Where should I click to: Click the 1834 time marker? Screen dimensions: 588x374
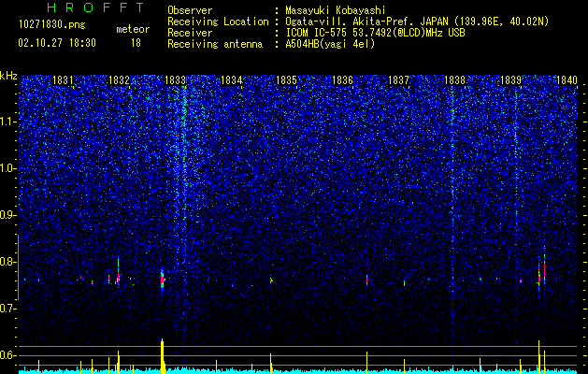(x=232, y=80)
